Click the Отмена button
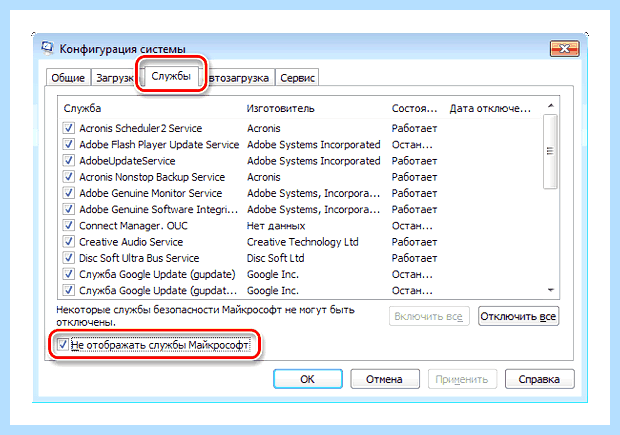This screenshot has height=435, width=620. pyautogui.click(x=384, y=379)
